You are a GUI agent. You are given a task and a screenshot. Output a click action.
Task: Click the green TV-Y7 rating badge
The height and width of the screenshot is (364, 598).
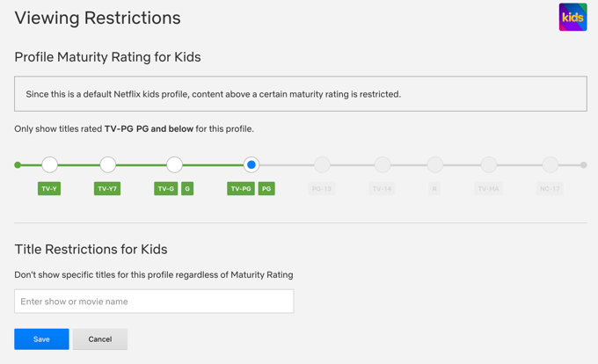107,188
